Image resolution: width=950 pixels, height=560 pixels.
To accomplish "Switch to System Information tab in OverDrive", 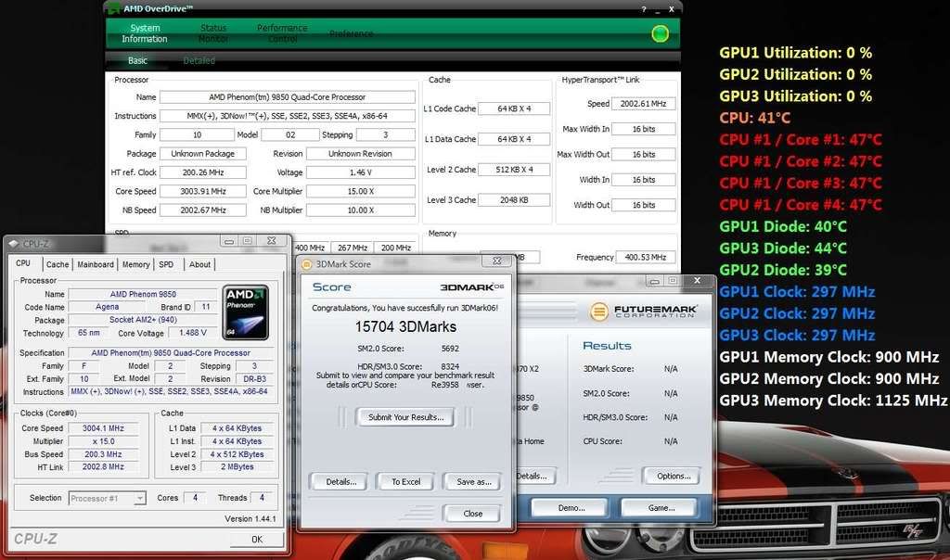I will 144,33.
